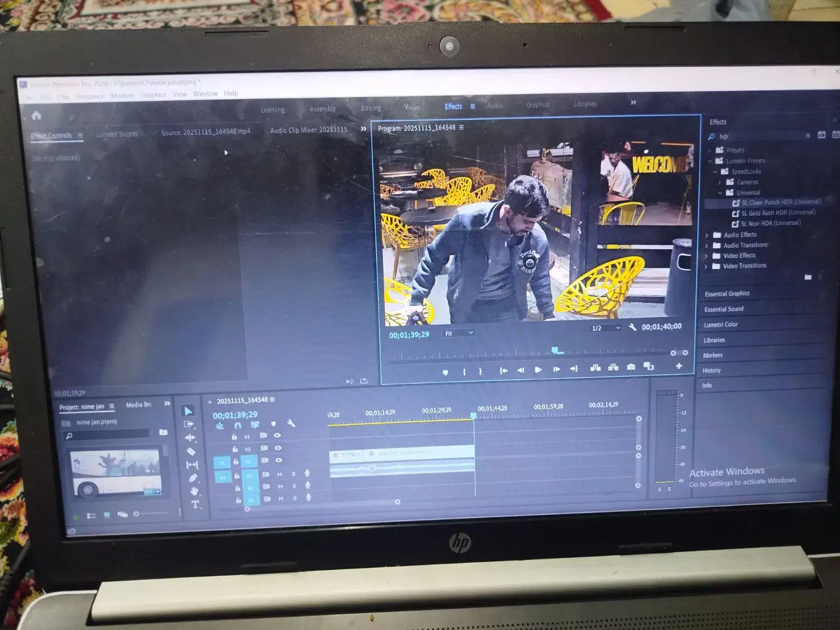Toggle lock on track V2
Image resolution: width=840 pixels, height=630 pixels.
coord(235,449)
